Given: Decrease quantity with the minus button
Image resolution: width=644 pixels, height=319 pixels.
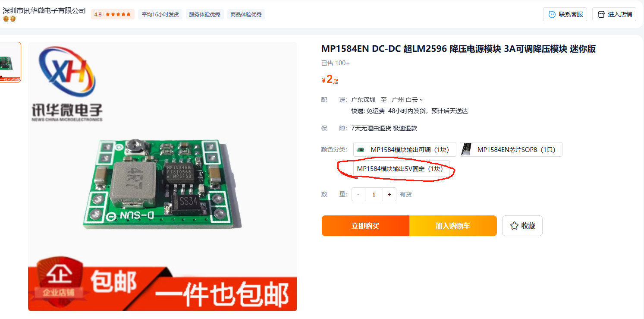Looking at the screenshot, I should (x=358, y=194).
